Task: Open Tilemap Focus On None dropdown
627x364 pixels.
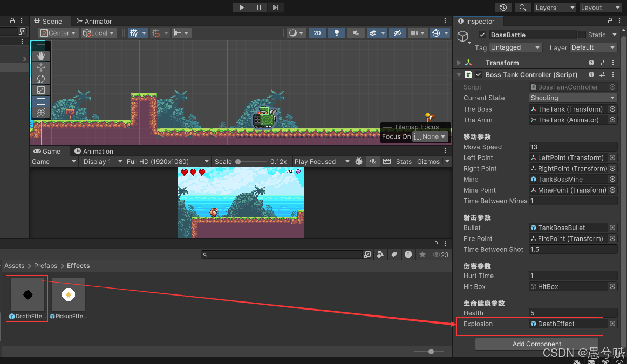Action: point(430,136)
